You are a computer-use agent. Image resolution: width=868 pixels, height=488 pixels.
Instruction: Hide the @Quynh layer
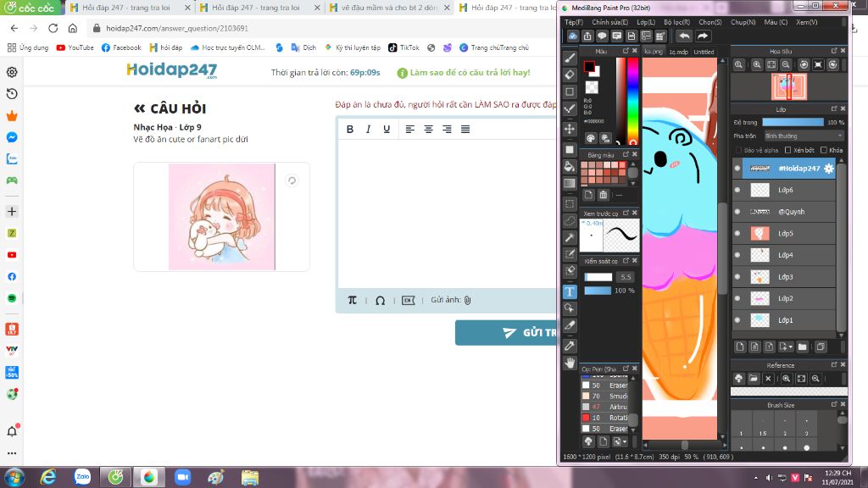[737, 211]
